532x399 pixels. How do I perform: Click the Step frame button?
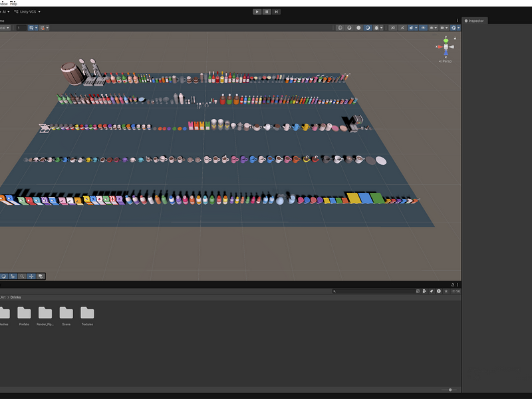277,12
